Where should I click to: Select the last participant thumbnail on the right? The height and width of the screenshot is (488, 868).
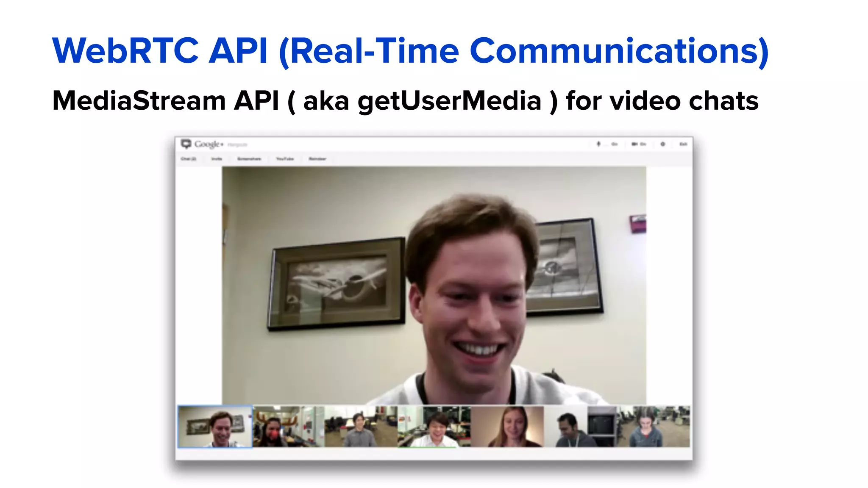point(653,426)
